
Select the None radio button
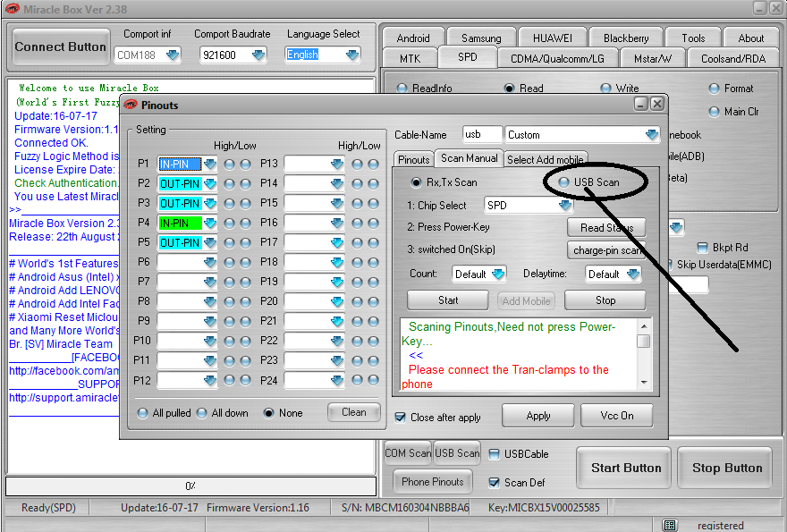268,412
